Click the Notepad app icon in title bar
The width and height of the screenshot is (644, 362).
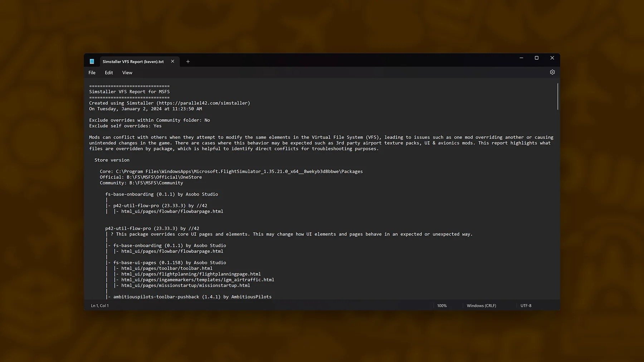[x=92, y=61]
